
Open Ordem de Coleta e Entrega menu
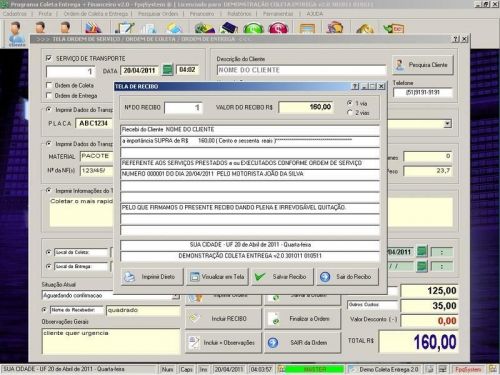[x=96, y=14]
